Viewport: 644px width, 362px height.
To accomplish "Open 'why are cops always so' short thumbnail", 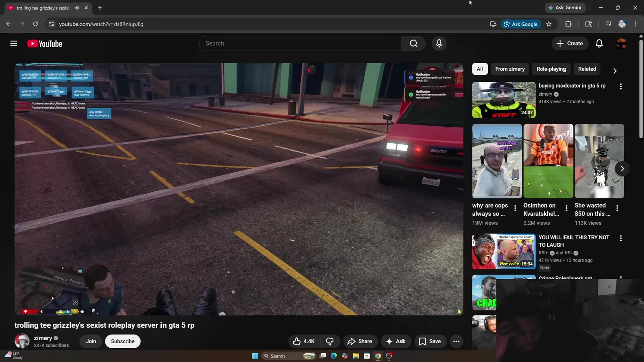I will [x=497, y=161].
